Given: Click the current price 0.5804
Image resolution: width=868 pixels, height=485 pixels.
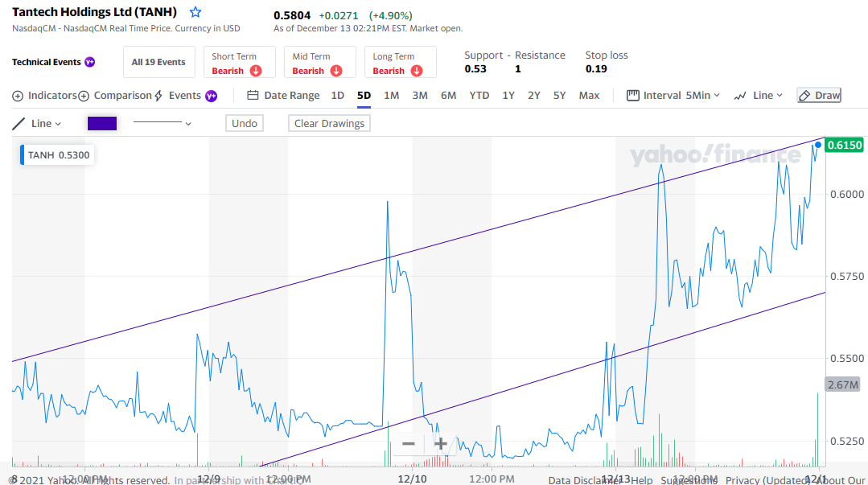Looking at the screenshot, I should click(292, 15).
